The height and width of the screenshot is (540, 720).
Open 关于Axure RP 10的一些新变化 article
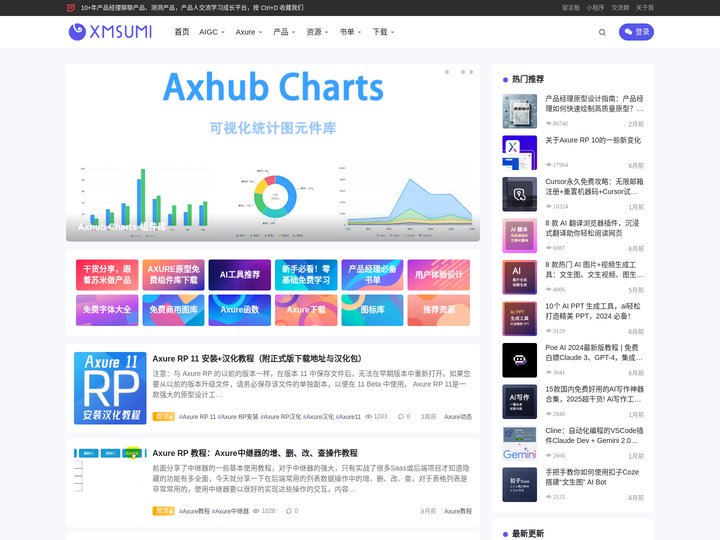[x=593, y=140]
